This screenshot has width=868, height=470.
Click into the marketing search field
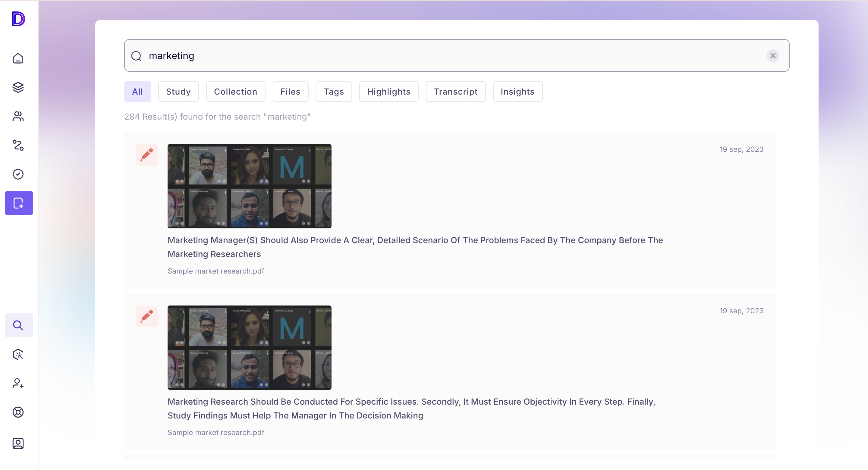click(x=457, y=56)
